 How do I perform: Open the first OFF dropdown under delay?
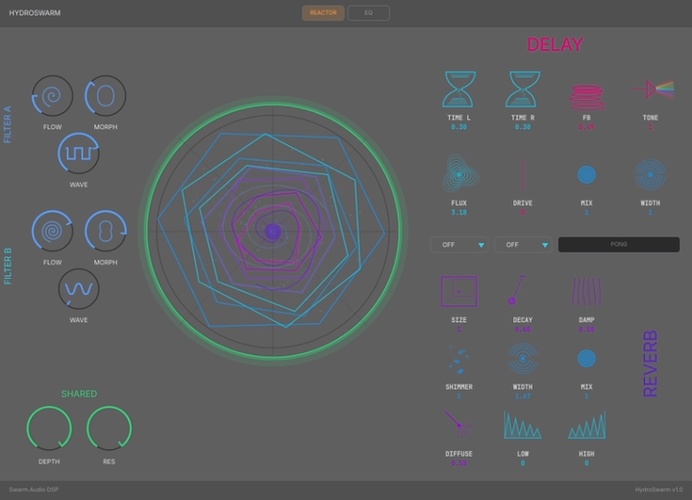[x=460, y=244]
